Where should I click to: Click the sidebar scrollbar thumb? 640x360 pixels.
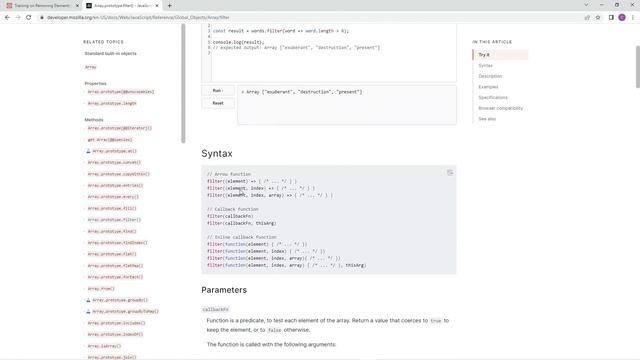(x=183, y=83)
